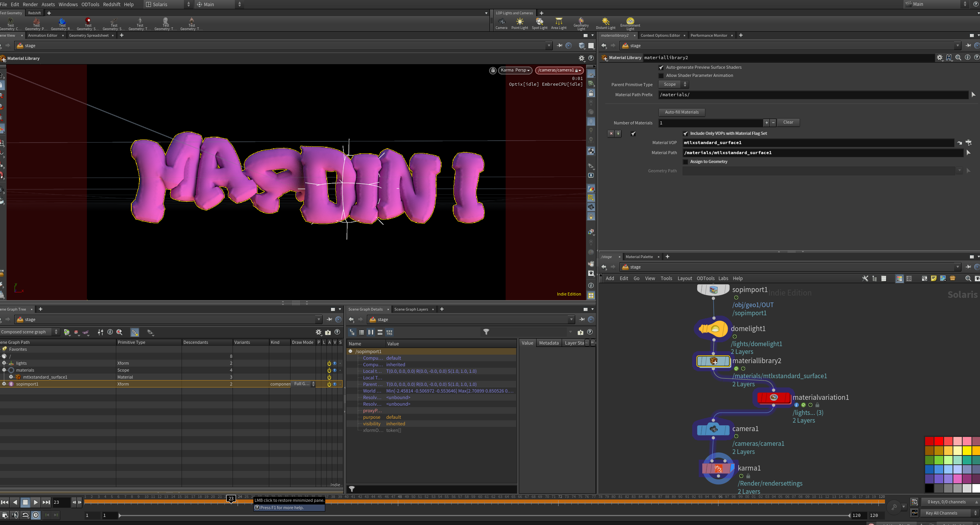Add a background image to the network editor
The width and height of the screenshot is (980, 525).
click(943, 279)
